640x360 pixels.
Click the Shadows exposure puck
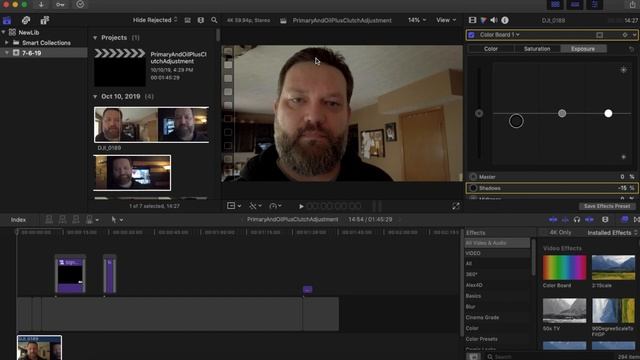(x=516, y=121)
